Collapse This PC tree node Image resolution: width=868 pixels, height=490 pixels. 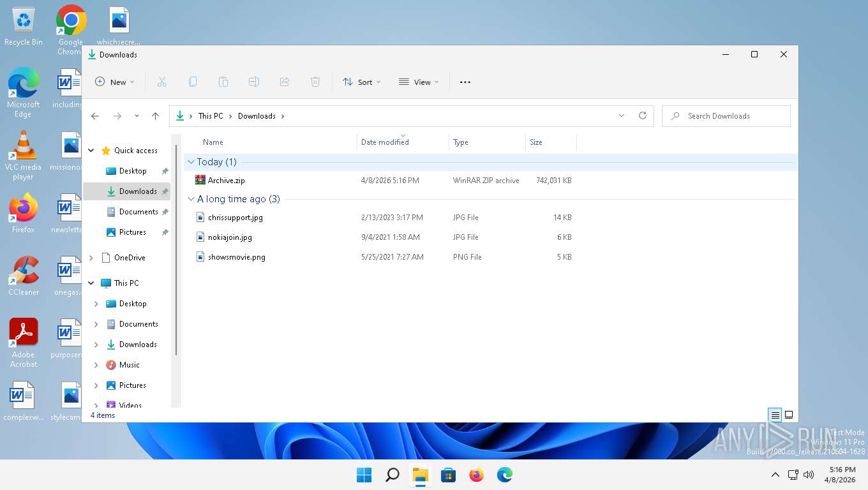click(x=91, y=283)
